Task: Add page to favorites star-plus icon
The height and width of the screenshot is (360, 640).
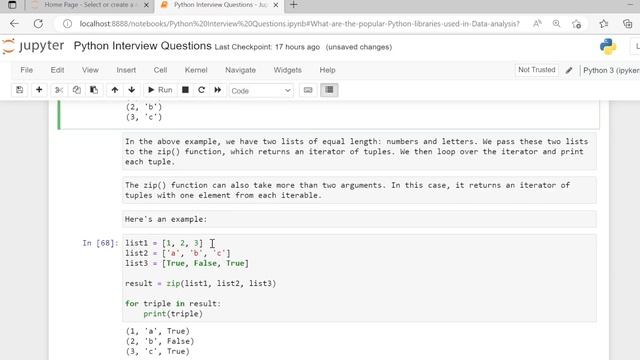Action: click(x=576, y=24)
